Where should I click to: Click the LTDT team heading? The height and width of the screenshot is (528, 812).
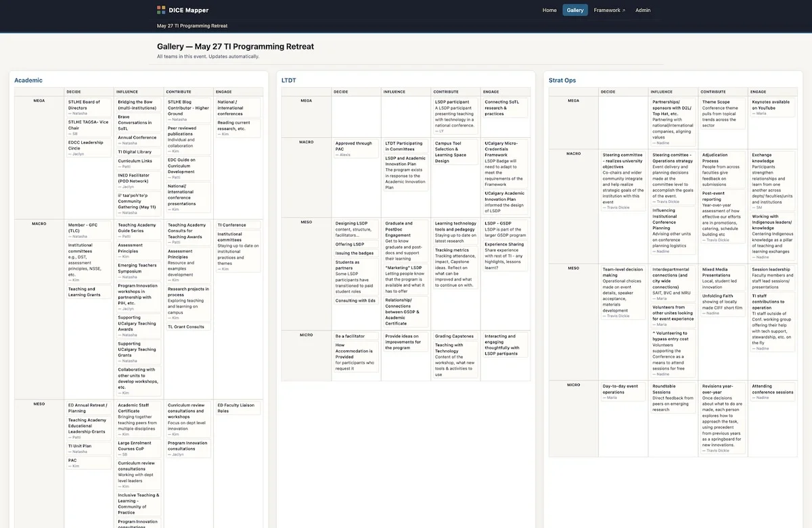coord(289,80)
